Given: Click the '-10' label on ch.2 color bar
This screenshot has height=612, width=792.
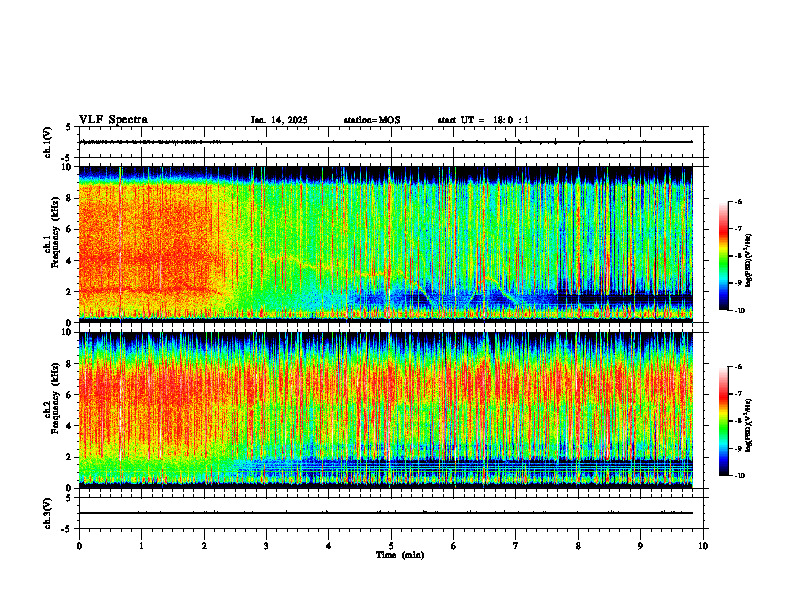Looking at the screenshot, I should pyautogui.click(x=739, y=476).
